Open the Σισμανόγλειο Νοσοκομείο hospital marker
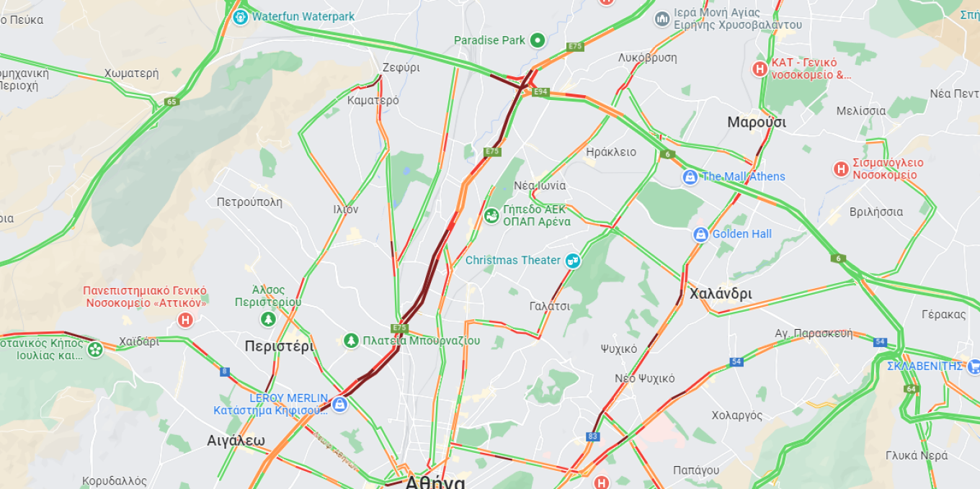This screenshot has height=489, width=980. pos(841,169)
